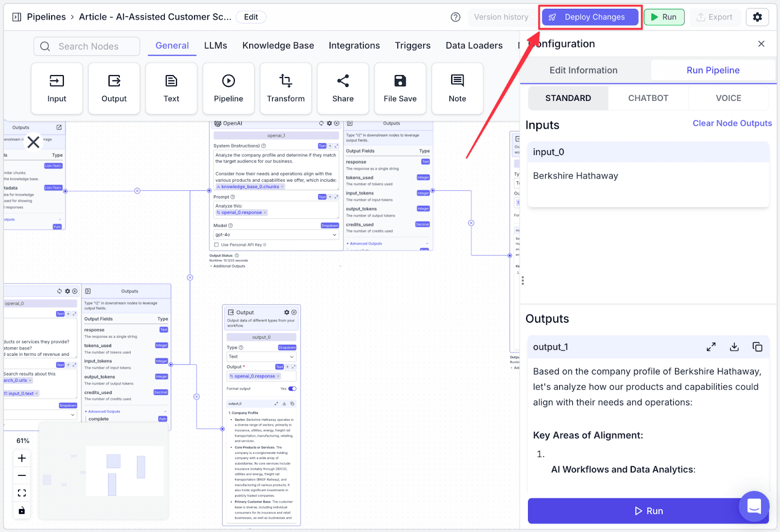Add a Share node
Screen dimensions: 780x532
tap(343, 88)
